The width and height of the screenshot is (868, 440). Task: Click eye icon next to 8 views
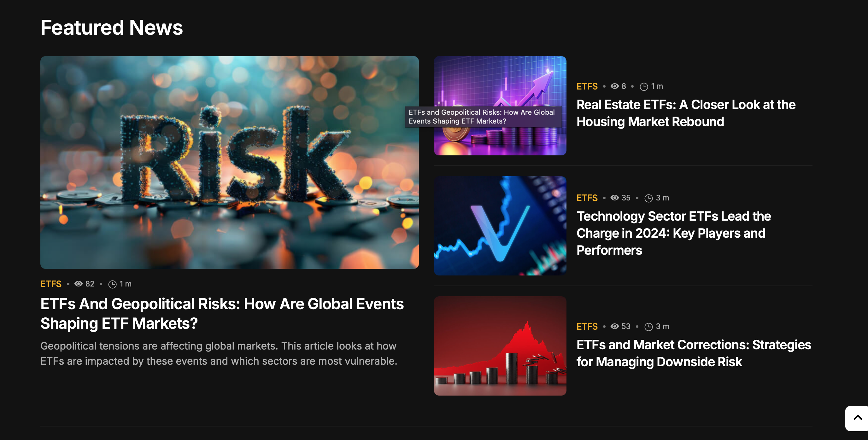pos(614,86)
